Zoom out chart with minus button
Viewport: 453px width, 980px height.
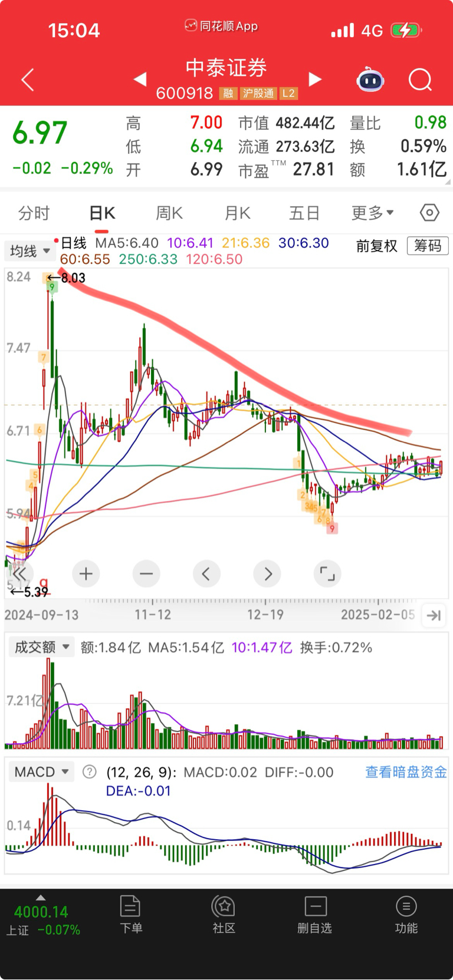click(146, 573)
